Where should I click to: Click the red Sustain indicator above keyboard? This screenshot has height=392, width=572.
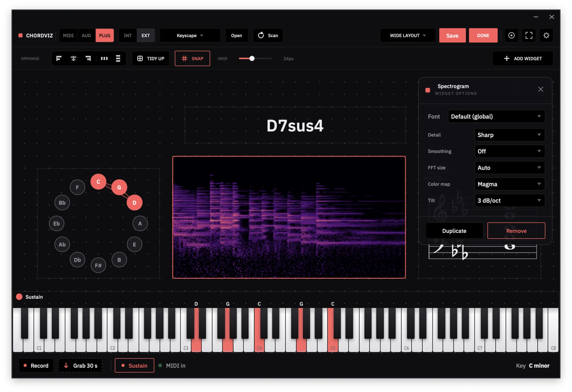(19, 297)
